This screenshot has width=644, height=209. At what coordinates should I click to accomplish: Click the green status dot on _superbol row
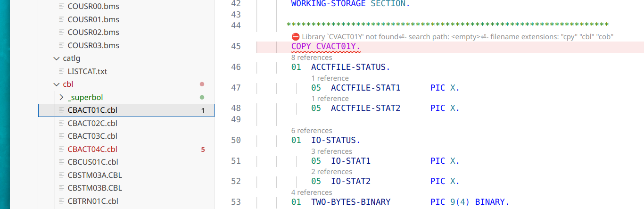click(202, 97)
